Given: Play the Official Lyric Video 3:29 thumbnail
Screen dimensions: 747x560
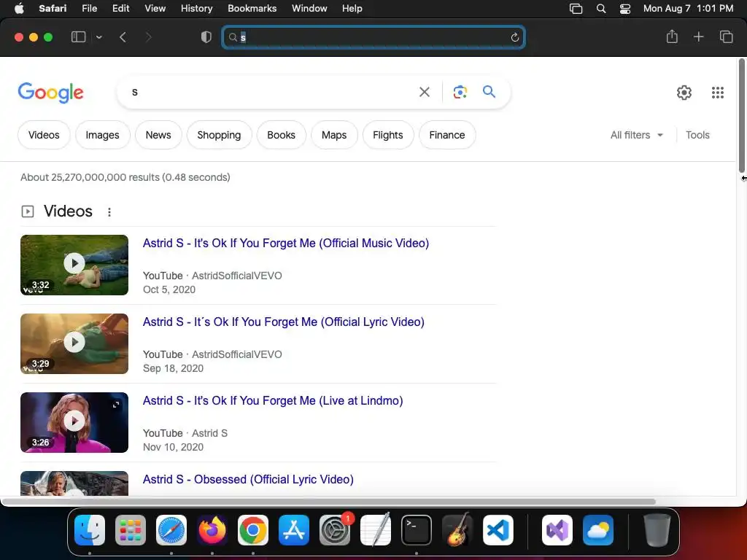Looking at the screenshot, I should point(74,343).
